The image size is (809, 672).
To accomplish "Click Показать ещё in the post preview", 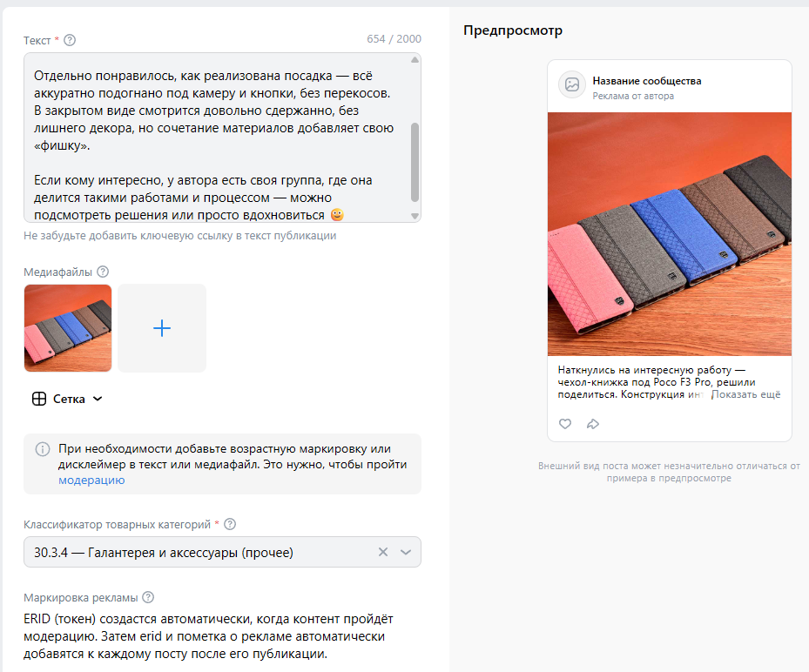I will click(745, 394).
